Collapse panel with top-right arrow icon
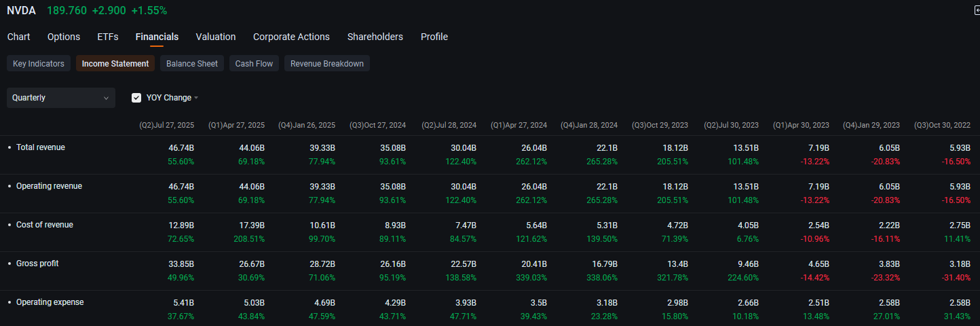The width and height of the screenshot is (980, 326). click(977, 10)
